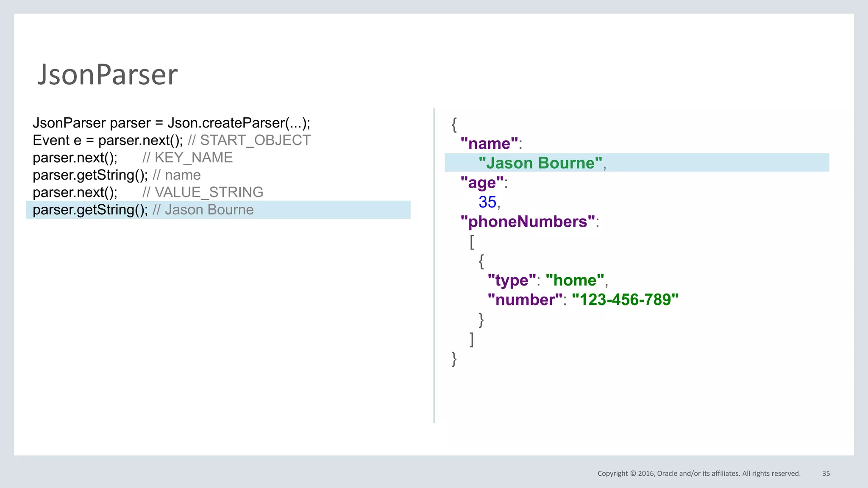Click the "home" string value

pyautogui.click(x=575, y=280)
